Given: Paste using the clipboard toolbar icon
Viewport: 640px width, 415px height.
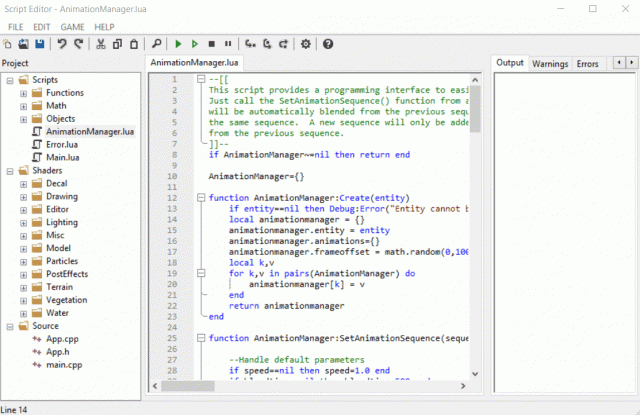Looking at the screenshot, I should (134, 44).
